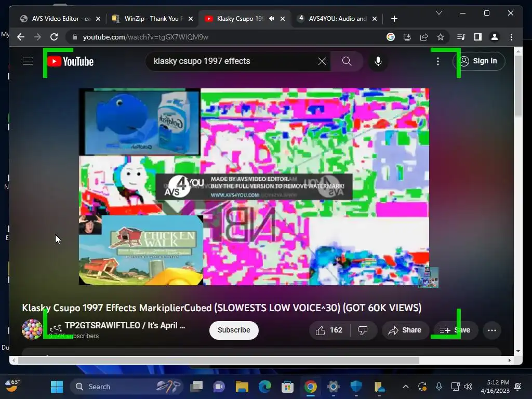Image resolution: width=532 pixels, height=399 pixels.
Task: Open Google icon in address bar
Action: point(391,37)
